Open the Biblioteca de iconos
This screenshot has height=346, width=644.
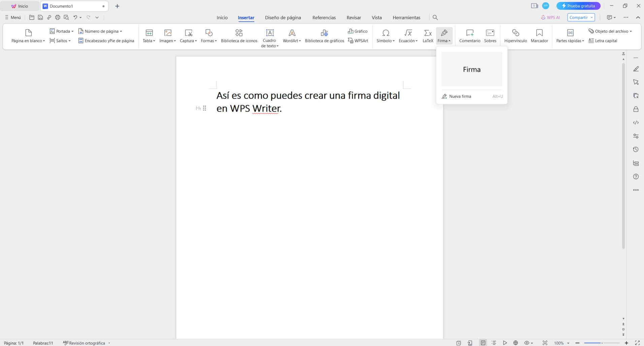coord(239,36)
